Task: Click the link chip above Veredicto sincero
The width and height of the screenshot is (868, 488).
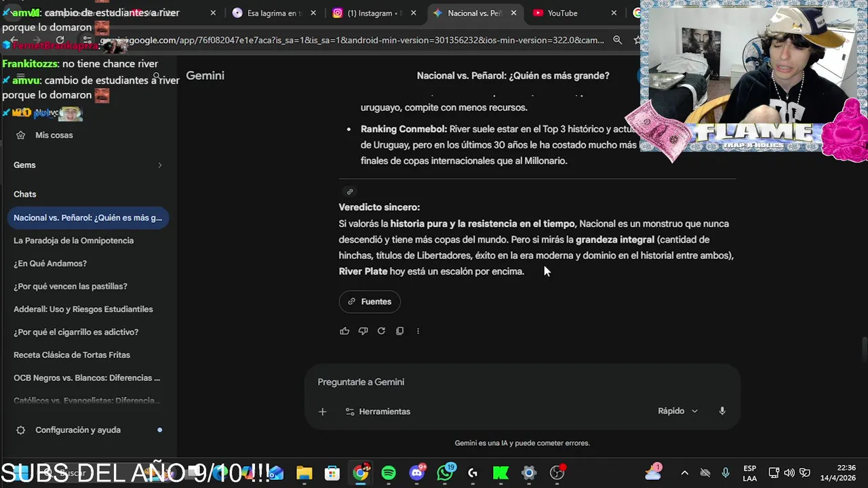Action: pyautogui.click(x=350, y=192)
